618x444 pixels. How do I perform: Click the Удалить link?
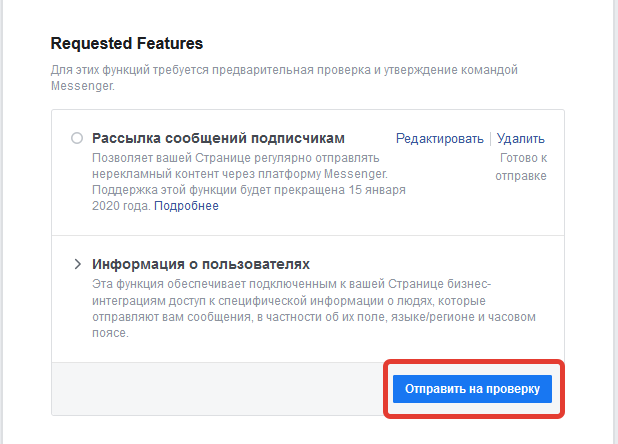[x=521, y=139]
